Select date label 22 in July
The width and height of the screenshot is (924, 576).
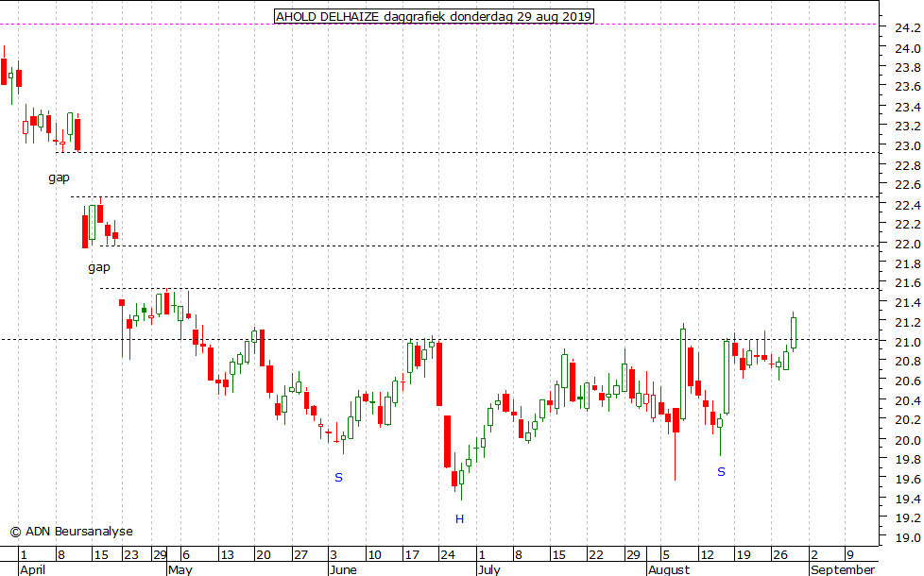pos(596,555)
